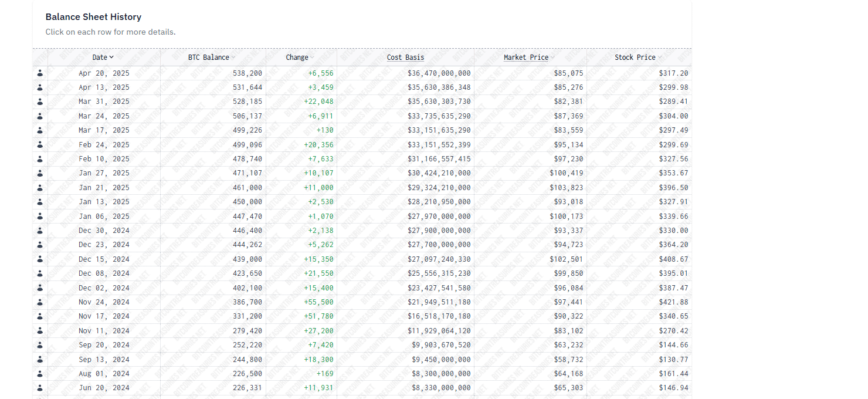Sort by Change column header
The width and height of the screenshot is (868, 399).
click(x=300, y=58)
